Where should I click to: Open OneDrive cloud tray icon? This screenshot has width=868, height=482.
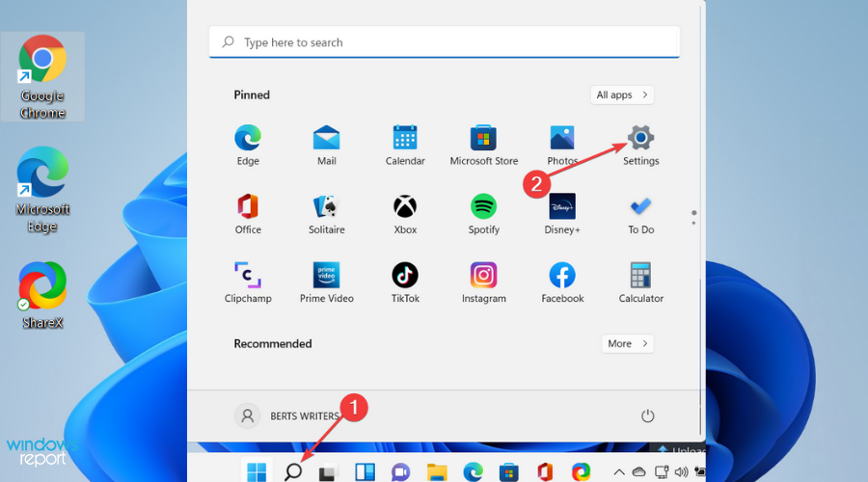pos(638,472)
